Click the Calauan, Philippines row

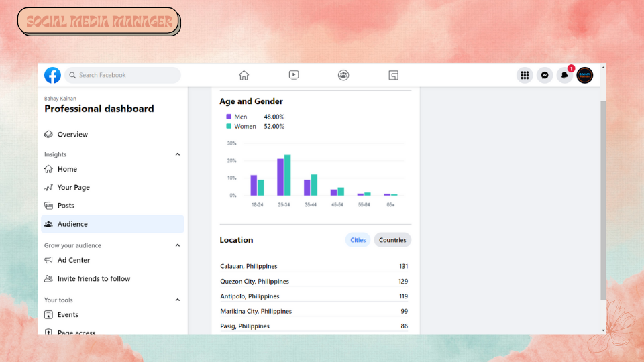[x=315, y=266]
